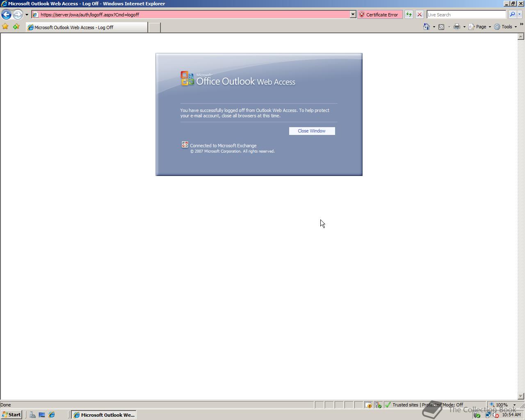Click the Print icon
The width and height of the screenshot is (525, 420).
click(457, 27)
